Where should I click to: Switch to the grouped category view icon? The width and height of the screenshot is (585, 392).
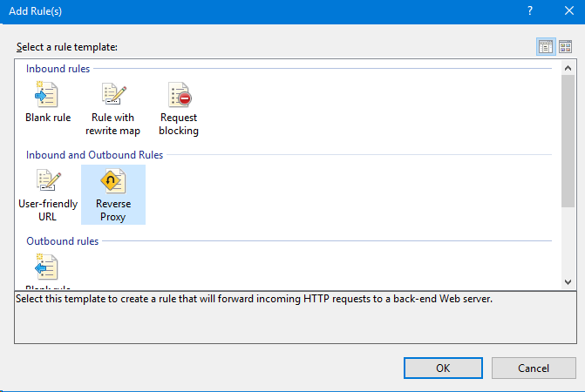pyautogui.click(x=545, y=47)
